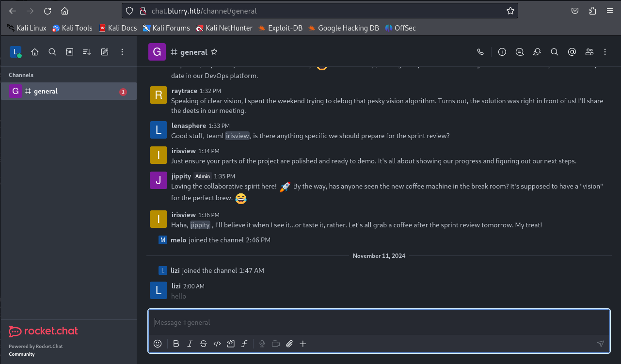Open the L user avatar menu
This screenshot has width=621, height=364.
[16, 52]
